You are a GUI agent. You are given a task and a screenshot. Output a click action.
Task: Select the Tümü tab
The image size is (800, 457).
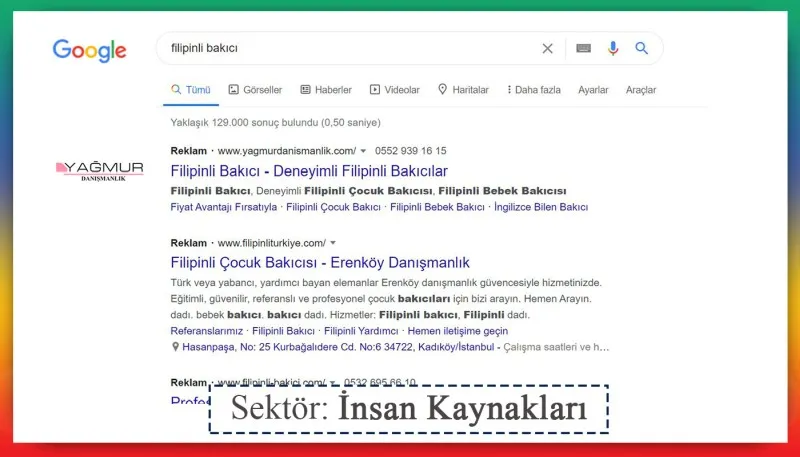pos(191,90)
